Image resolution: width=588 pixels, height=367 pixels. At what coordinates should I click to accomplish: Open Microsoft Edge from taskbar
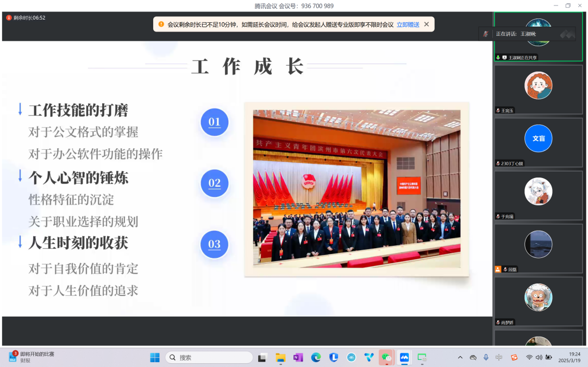tap(316, 357)
